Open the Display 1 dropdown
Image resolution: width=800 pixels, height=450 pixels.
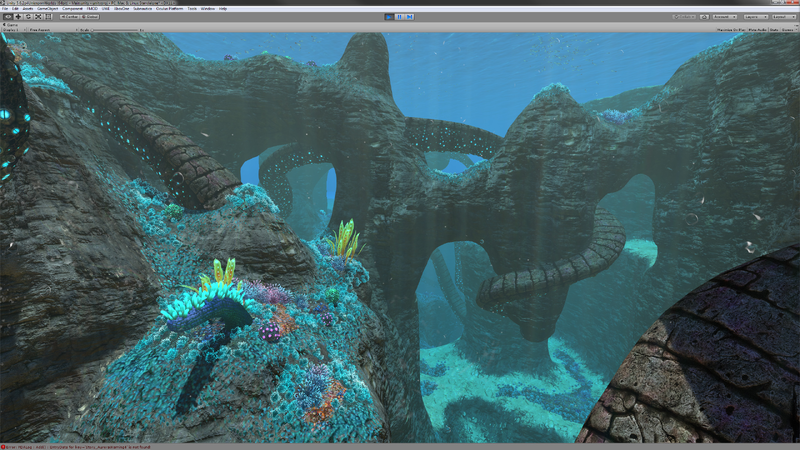13,30
